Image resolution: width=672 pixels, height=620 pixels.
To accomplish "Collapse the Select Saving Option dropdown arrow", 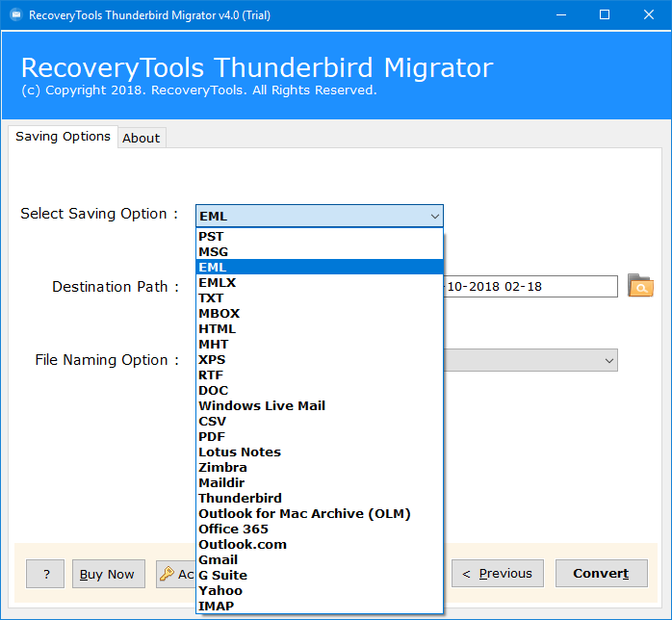I will click(x=434, y=217).
